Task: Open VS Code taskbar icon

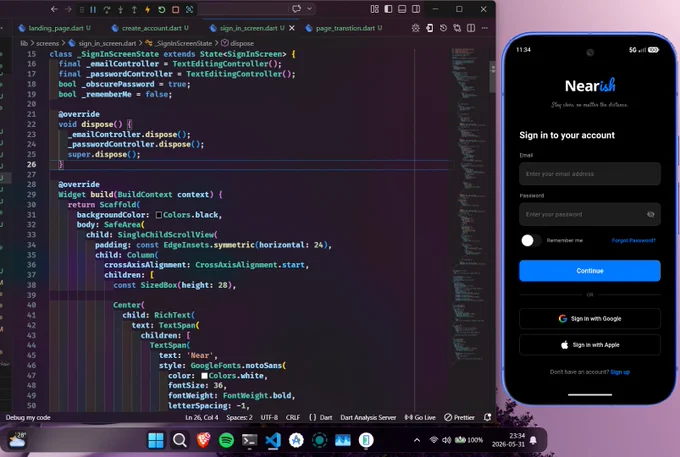Action: point(273,441)
